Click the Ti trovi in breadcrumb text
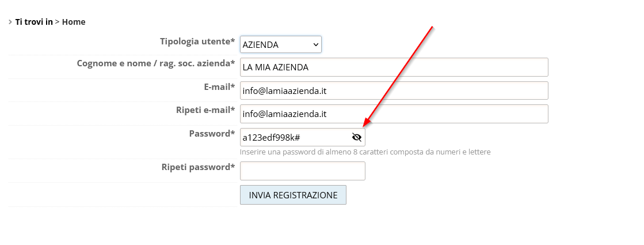644x245 pixels. [34, 22]
